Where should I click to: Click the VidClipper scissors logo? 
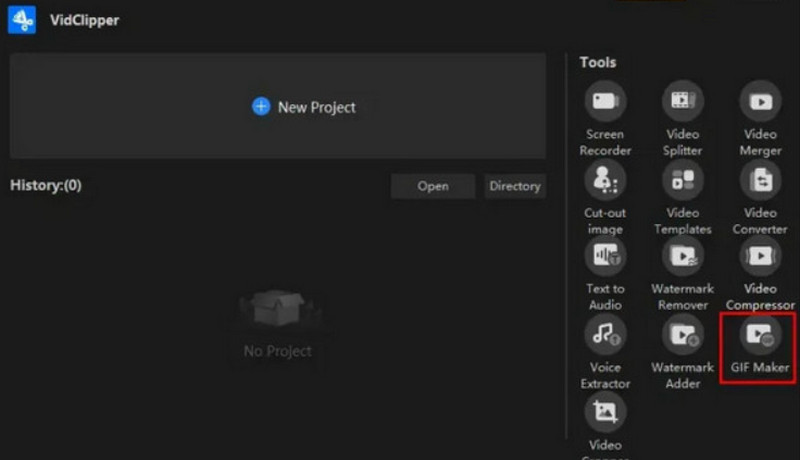pos(25,21)
